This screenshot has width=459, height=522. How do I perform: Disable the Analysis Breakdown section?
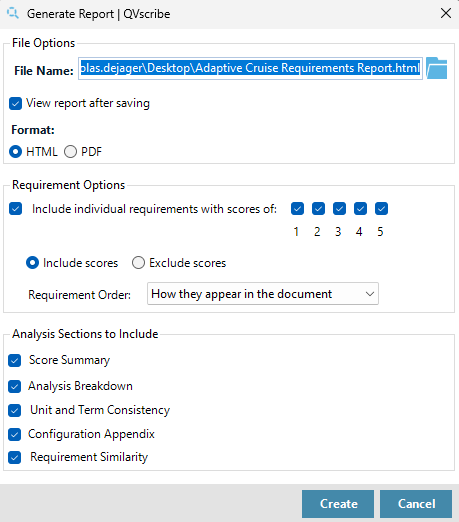15,387
